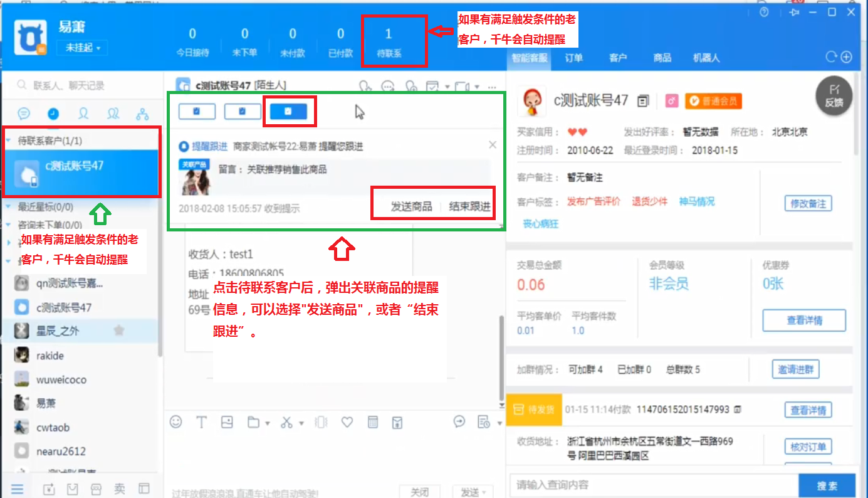The width and height of the screenshot is (868, 498).
Task: Open the video call options dropdown arrow
Action: point(478,87)
